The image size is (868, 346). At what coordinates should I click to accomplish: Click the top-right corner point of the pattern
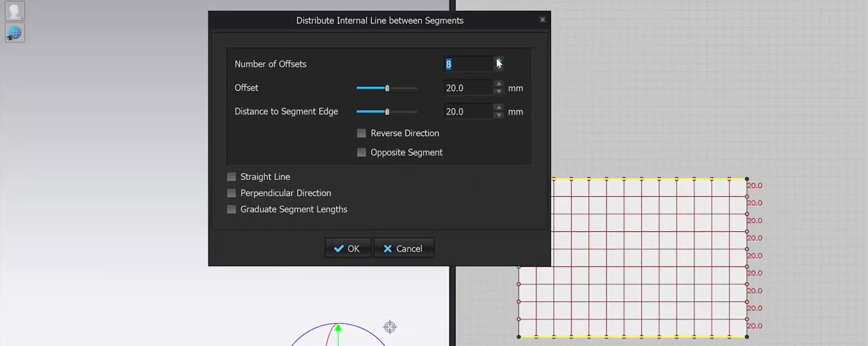pyautogui.click(x=747, y=178)
